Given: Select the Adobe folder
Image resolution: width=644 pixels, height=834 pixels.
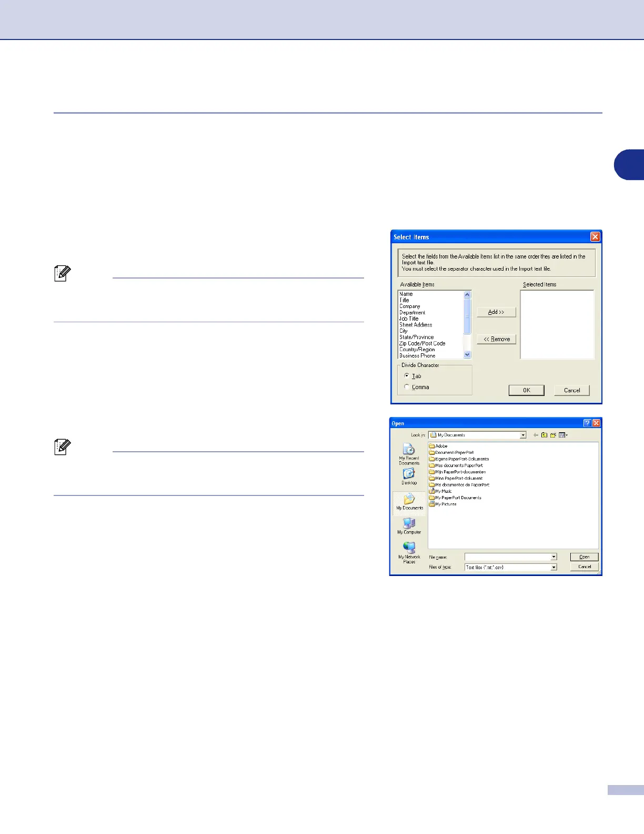Looking at the screenshot, I should pyautogui.click(x=438, y=446).
